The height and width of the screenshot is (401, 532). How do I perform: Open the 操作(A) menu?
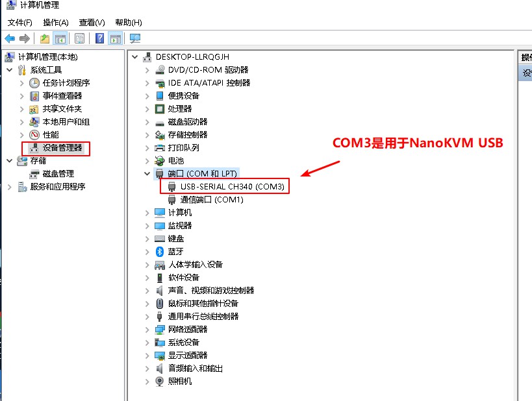click(x=56, y=22)
